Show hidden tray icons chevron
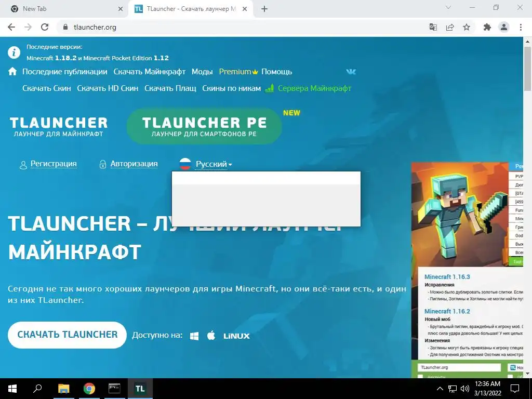This screenshot has height=399, width=532. pyautogui.click(x=440, y=389)
